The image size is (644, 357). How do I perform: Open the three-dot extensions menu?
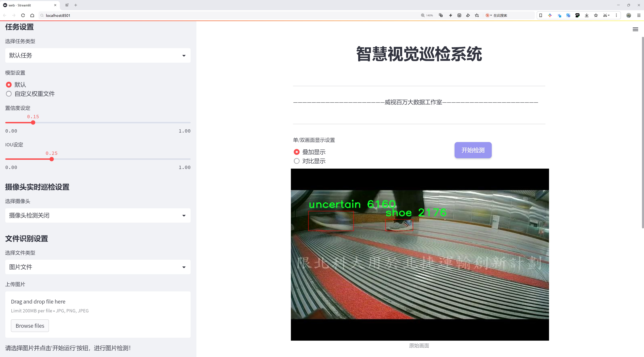[x=616, y=15]
